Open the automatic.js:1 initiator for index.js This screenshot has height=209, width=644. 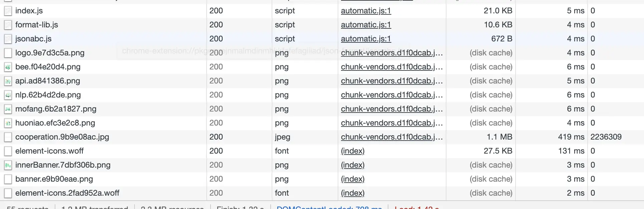(x=366, y=11)
